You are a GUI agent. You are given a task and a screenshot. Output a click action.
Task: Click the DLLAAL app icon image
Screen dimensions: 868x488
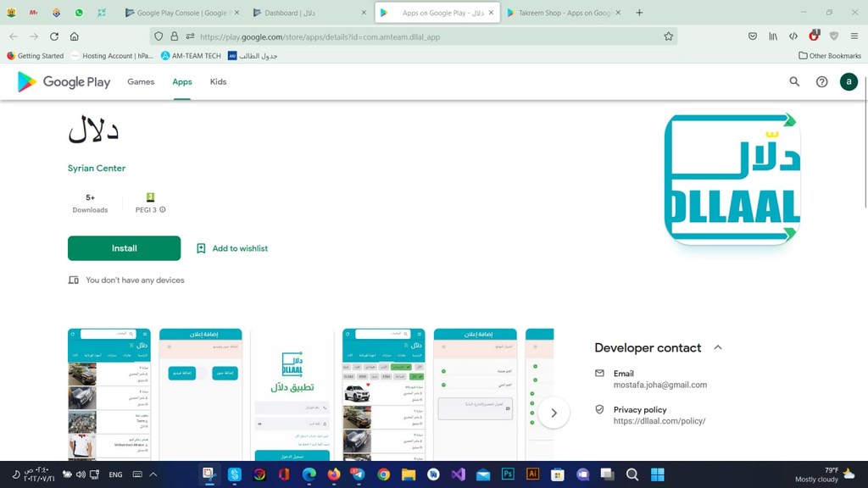pos(732,179)
